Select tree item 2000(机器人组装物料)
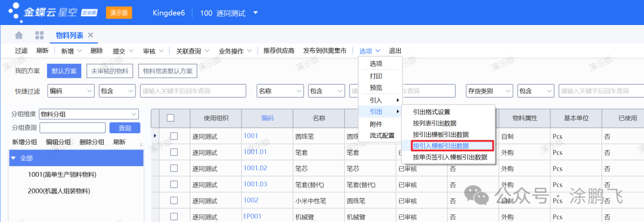This screenshot has width=644, height=222. coord(59,191)
